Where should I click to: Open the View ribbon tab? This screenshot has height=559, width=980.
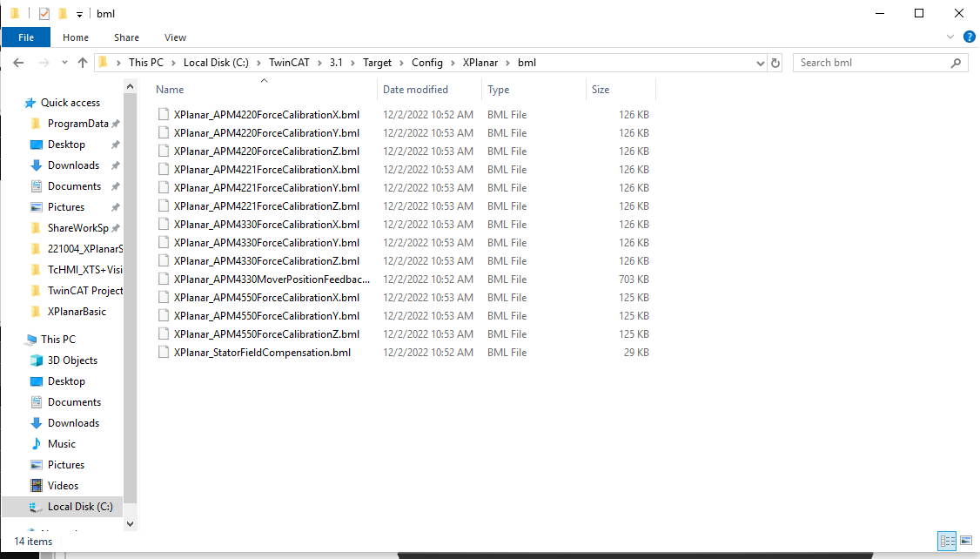[175, 37]
